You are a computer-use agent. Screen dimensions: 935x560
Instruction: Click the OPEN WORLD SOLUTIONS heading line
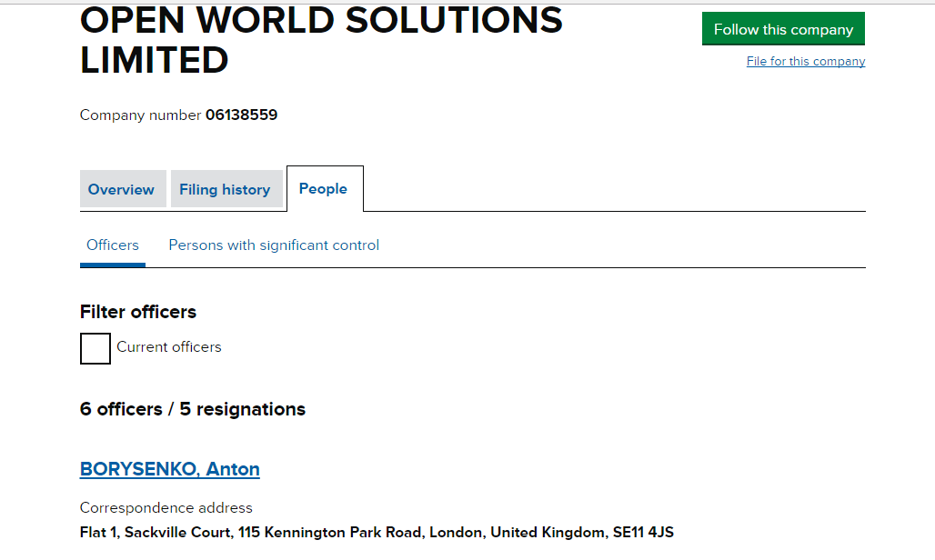(321, 20)
